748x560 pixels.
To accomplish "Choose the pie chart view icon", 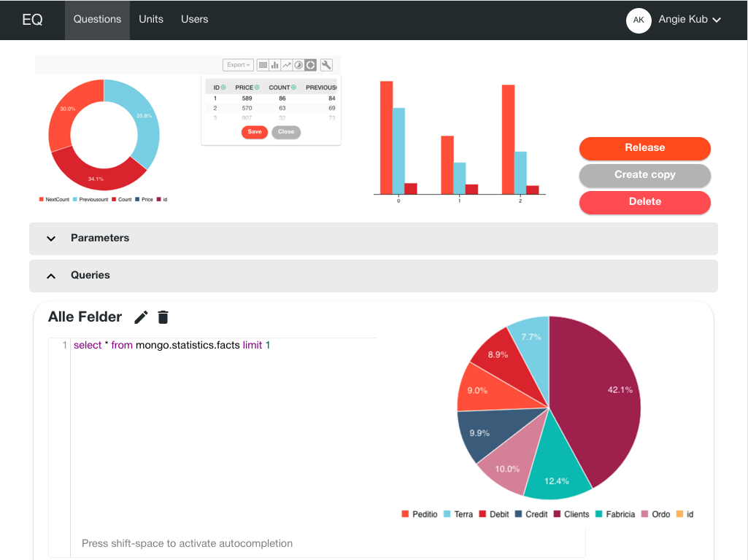I will (x=298, y=65).
